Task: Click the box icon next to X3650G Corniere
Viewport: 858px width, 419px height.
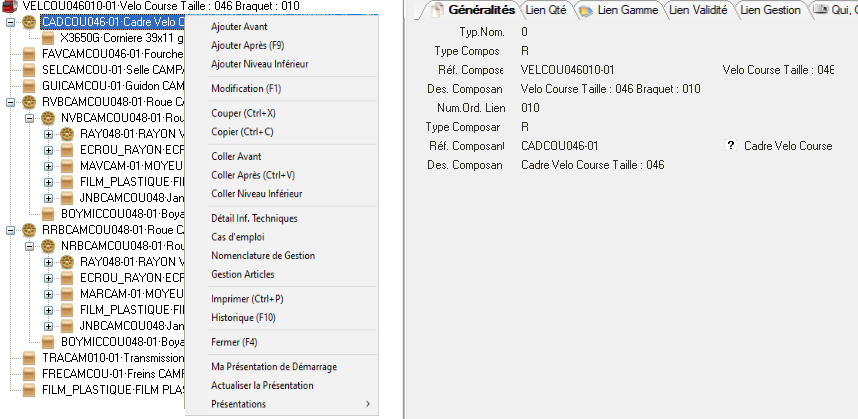Action: pyautogui.click(x=48, y=38)
